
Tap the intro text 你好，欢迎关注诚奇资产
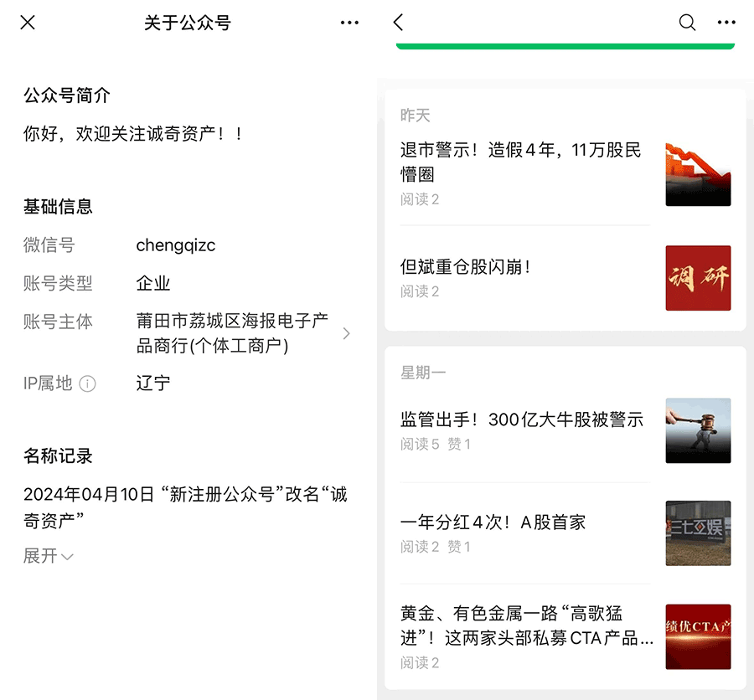pyautogui.click(x=132, y=134)
